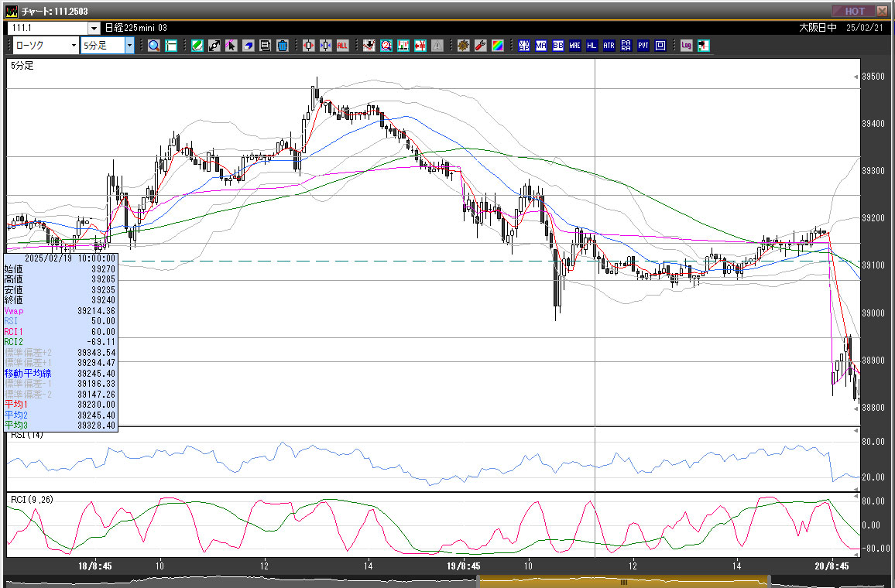Click the 39214.36 Vwap value in data panel
The width and height of the screenshot is (895, 588).
[x=96, y=310]
